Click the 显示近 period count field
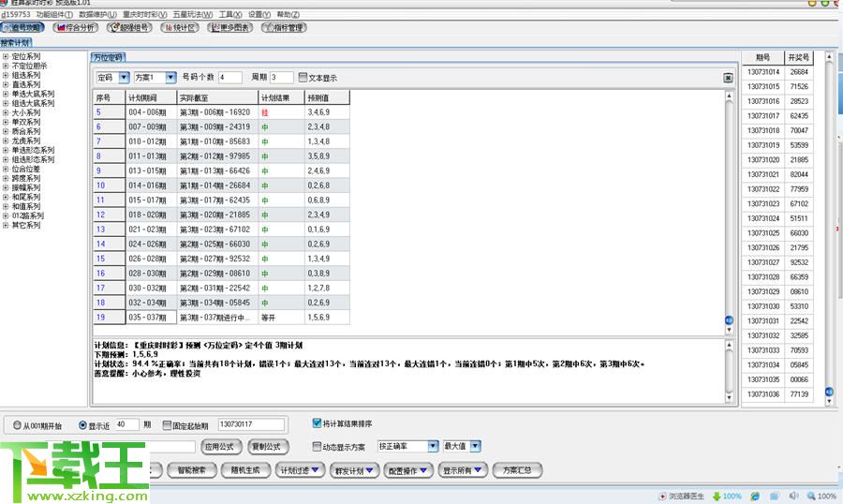The height and width of the screenshot is (504, 843). pyautogui.click(x=127, y=425)
